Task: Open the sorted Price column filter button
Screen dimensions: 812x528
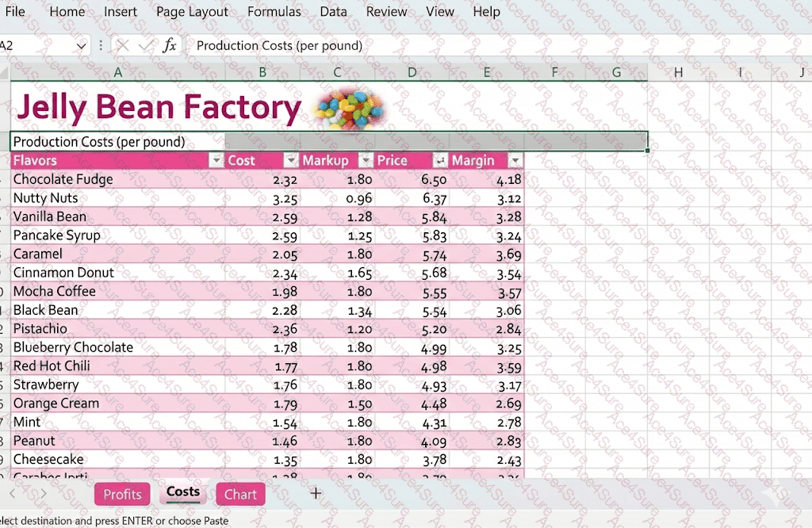Action: 440,161
